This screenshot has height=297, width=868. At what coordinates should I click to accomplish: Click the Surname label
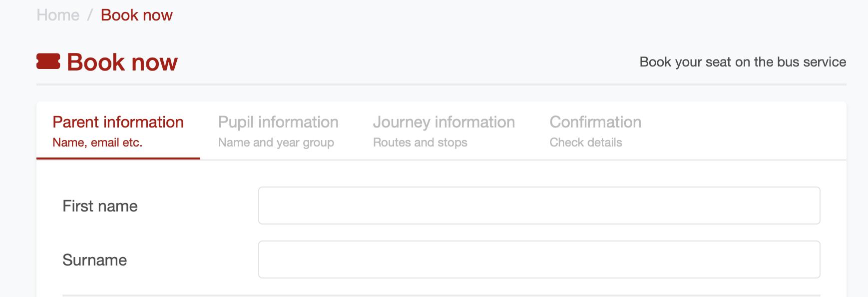(x=94, y=260)
